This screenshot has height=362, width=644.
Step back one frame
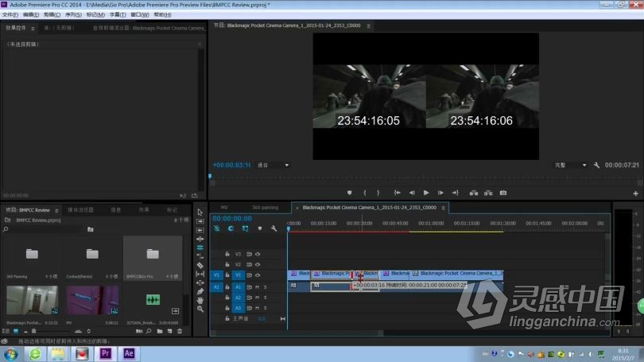coord(412,193)
